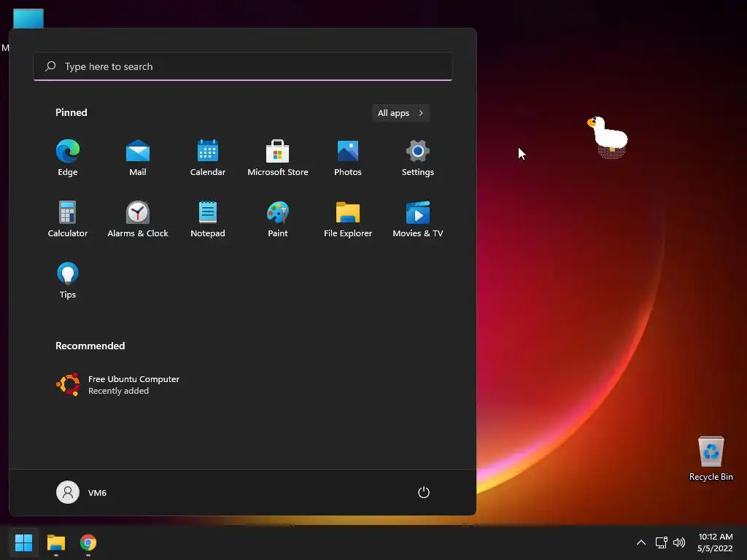Expand the All apps list
Viewport: 747px width, 560px height.
pyautogui.click(x=400, y=113)
